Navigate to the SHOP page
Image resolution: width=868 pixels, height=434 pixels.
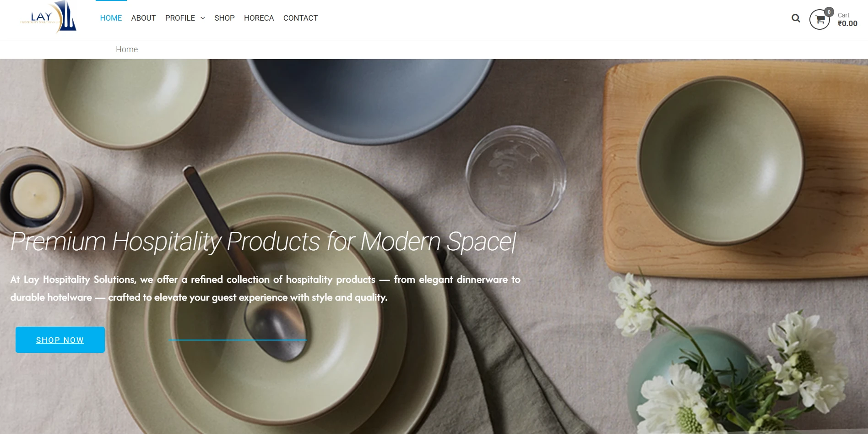pos(224,18)
